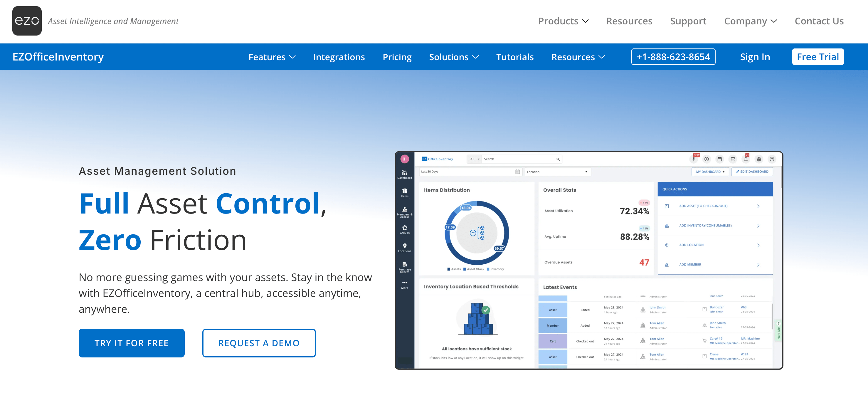Viewport: 868px width, 420px height.
Task: Click the Bulldozer link in Latest Events
Action: (716, 307)
